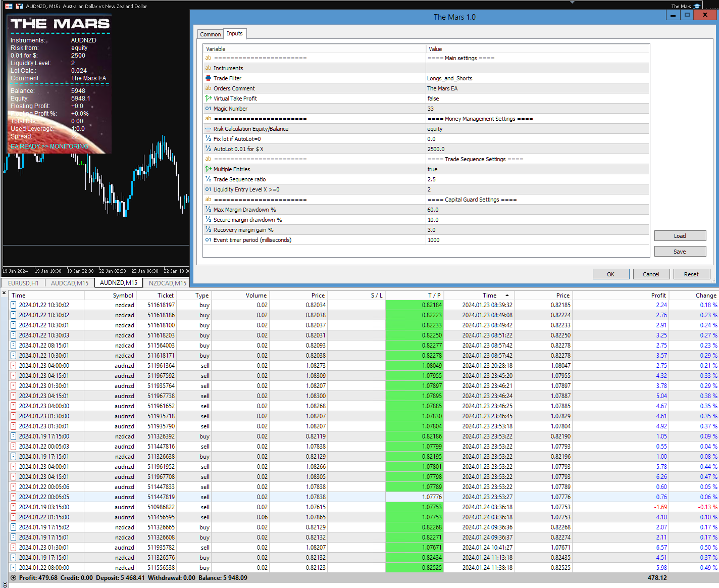The width and height of the screenshot is (719, 588).
Task: Click the chart window icon in title bar
Action: [9, 6]
